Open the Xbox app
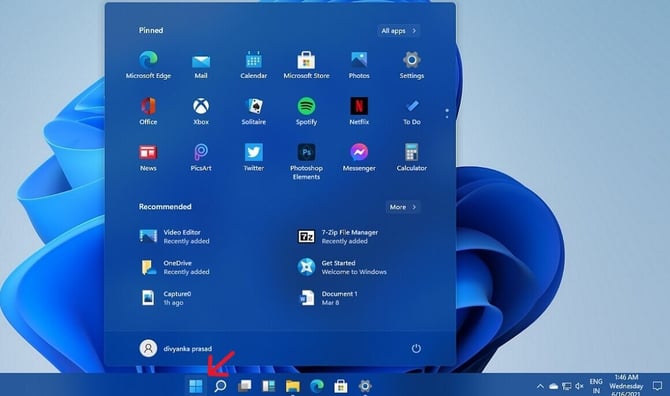Screen dimensions: 670x396 click(201, 111)
